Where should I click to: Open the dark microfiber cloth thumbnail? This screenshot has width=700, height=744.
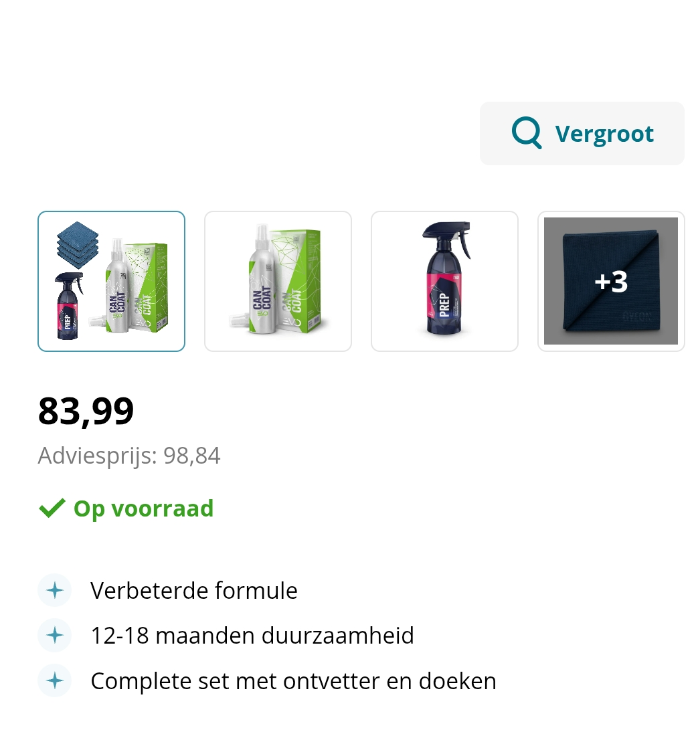(x=611, y=282)
